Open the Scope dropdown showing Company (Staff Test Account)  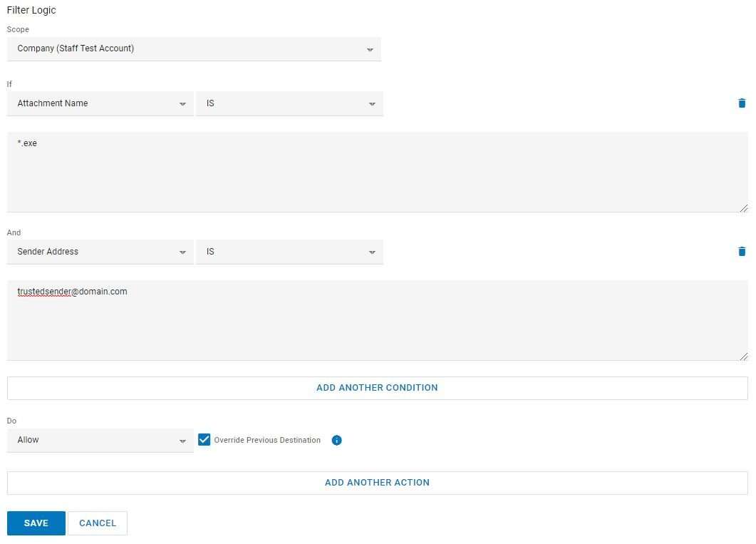click(194, 48)
